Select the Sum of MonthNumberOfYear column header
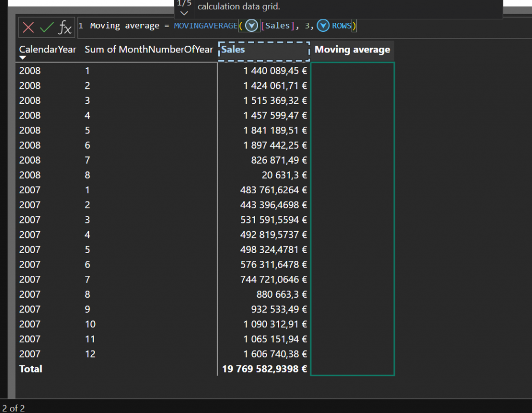The image size is (532, 413). pyautogui.click(x=149, y=50)
